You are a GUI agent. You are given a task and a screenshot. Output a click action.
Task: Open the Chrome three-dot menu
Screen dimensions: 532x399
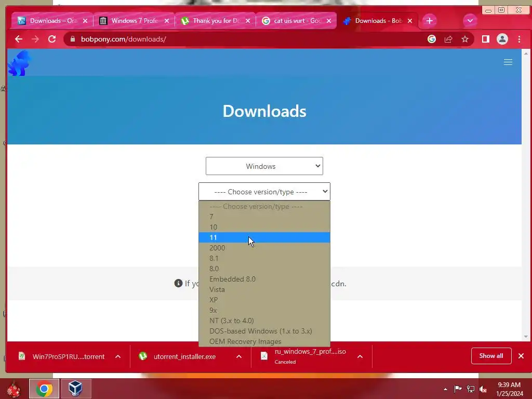(519, 39)
